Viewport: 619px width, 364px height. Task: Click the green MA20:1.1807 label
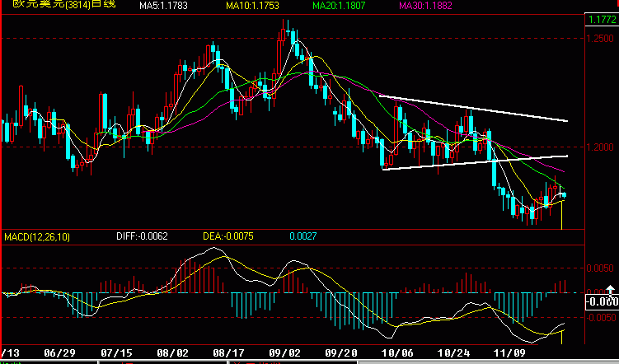339,6
